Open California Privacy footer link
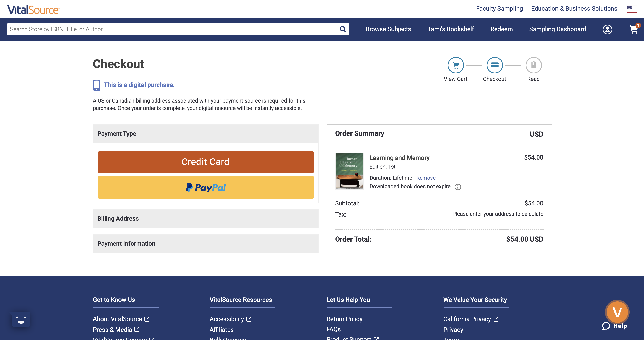Screen dimensions: 644x340 [x=467, y=319]
